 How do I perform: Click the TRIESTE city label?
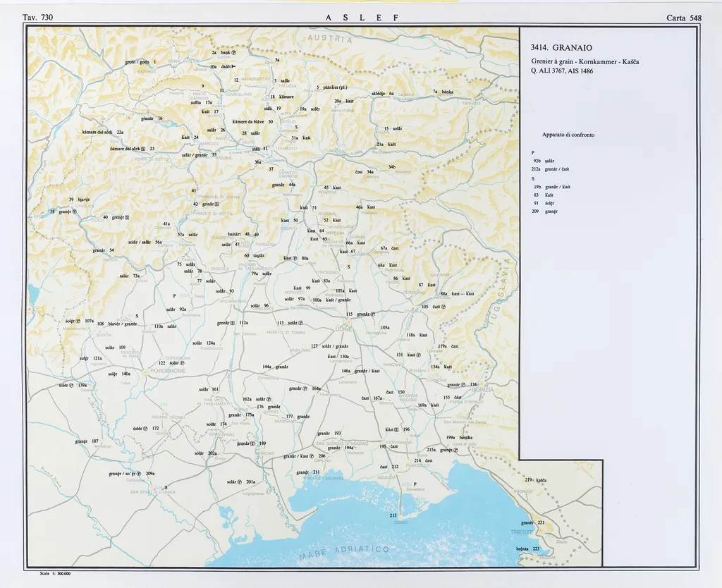point(522,532)
